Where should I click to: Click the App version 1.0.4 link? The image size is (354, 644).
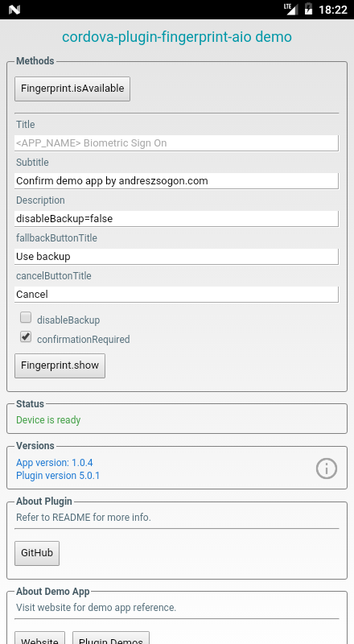tap(55, 463)
